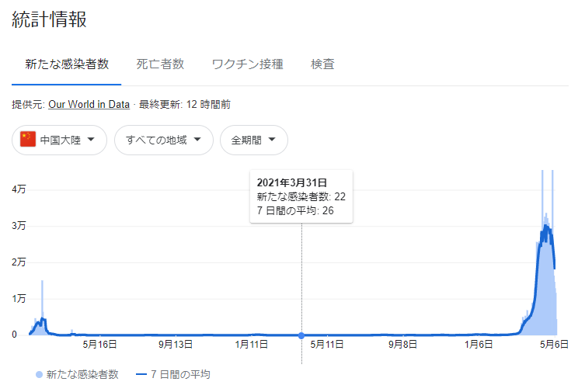Click the 2021年3月31日 tooltip box

pos(301,196)
